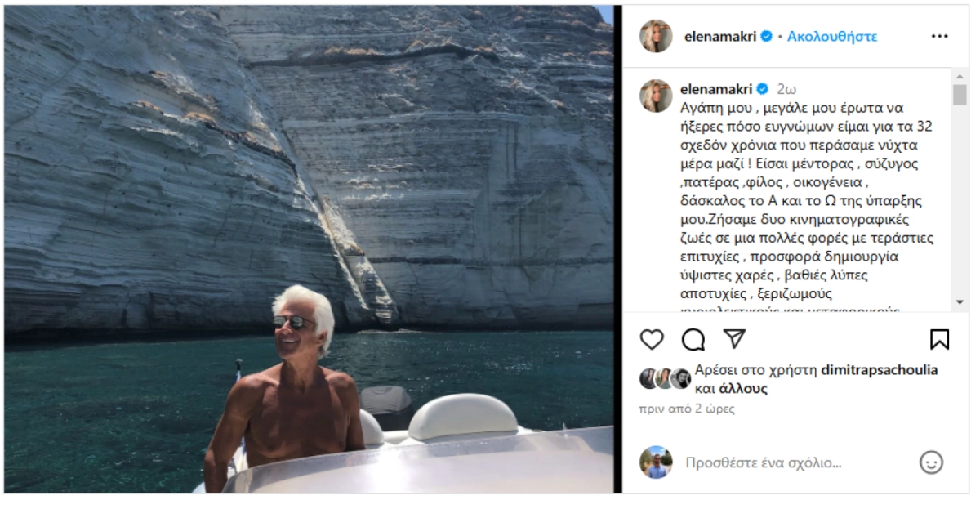Screen dimensions: 980x518
Task: Click the Προσθέστε ένα σχόλιο comment field
Action: point(763,463)
